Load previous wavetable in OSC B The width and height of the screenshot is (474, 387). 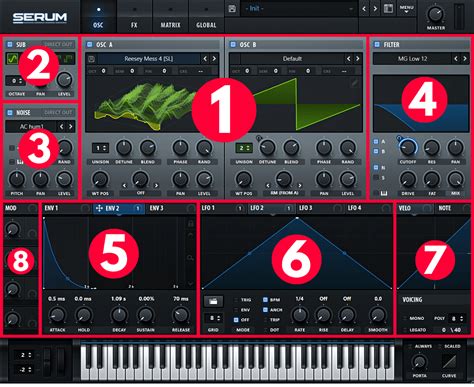[x=349, y=59]
